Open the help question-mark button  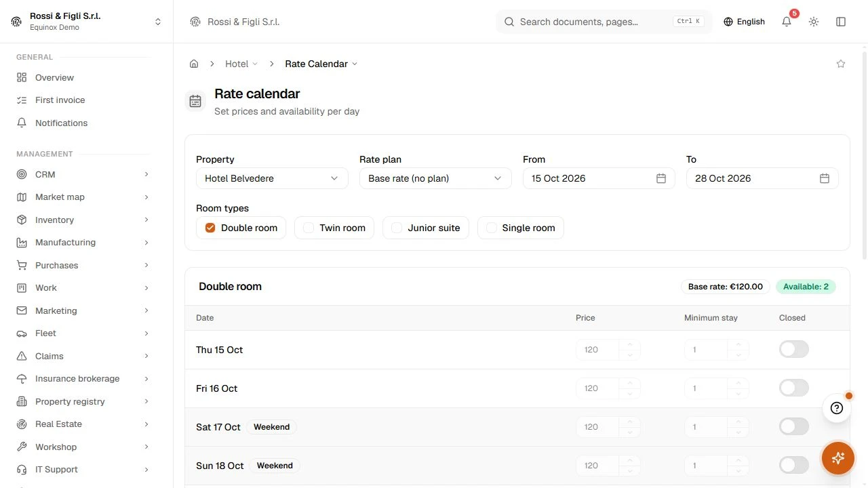coord(837,408)
